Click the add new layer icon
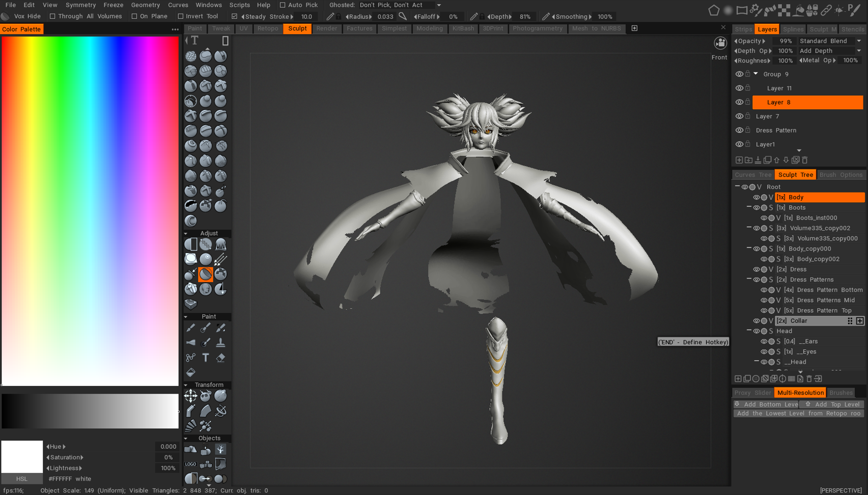 pyautogui.click(x=739, y=160)
